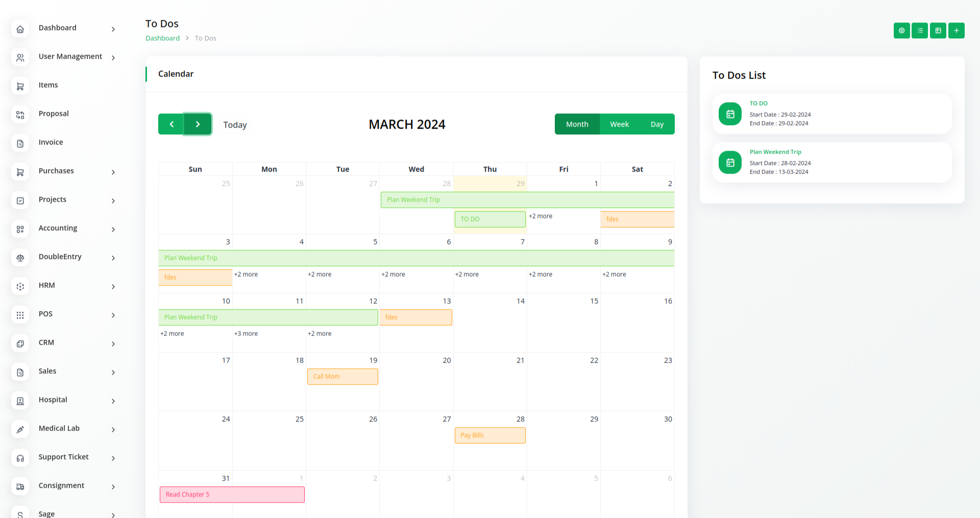This screenshot has width=980, height=518.
Task: Switch calendar to Month view
Action: coord(577,124)
